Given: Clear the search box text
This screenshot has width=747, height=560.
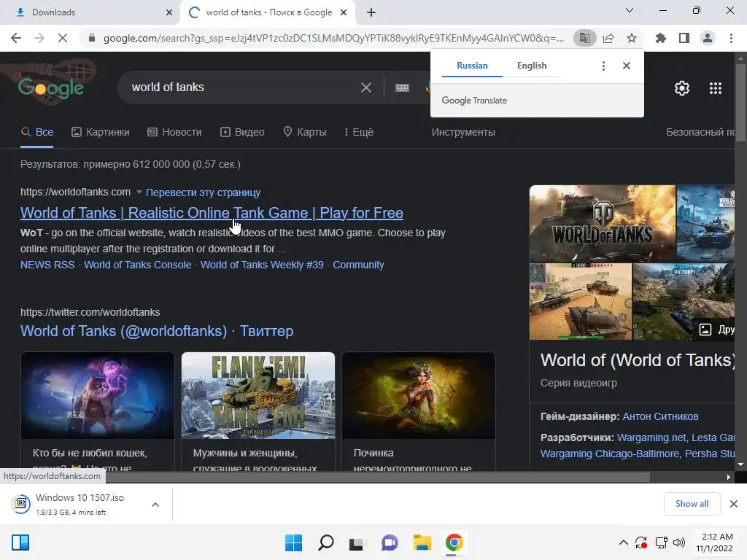Looking at the screenshot, I should (366, 87).
